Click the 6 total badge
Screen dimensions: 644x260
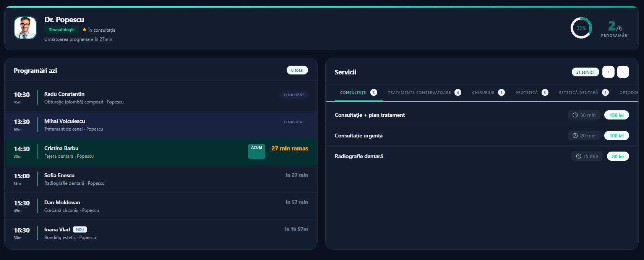click(x=297, y=70)
